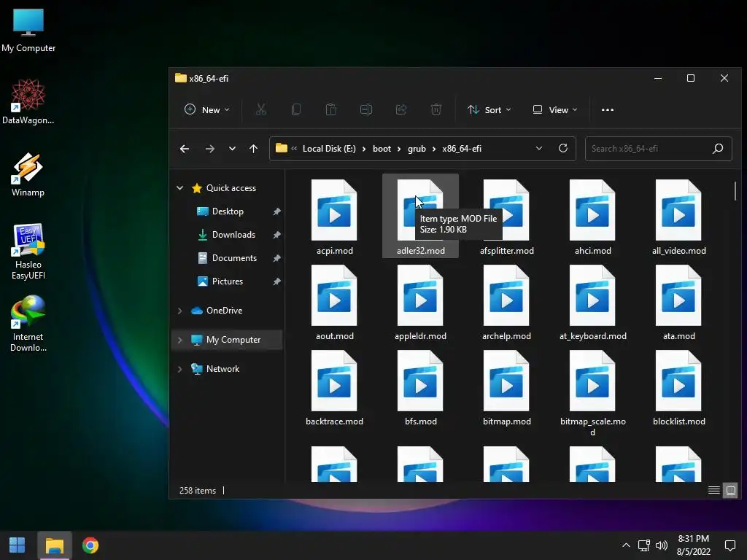Collapse the Quick access section
The image size is (747, 560).
tap(180, 188)
